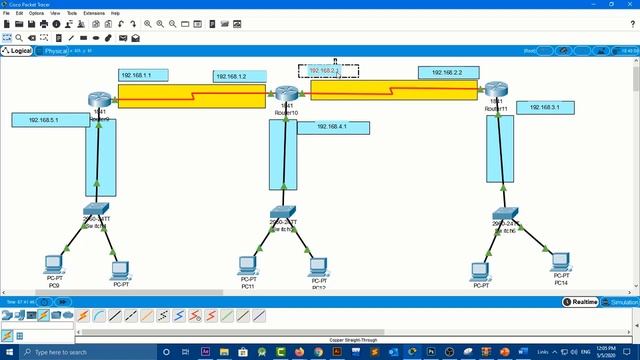This screenshot has width=640, height=360.
Task: Click the 192.168.1.1 note label
Action: tap(143, 75)
